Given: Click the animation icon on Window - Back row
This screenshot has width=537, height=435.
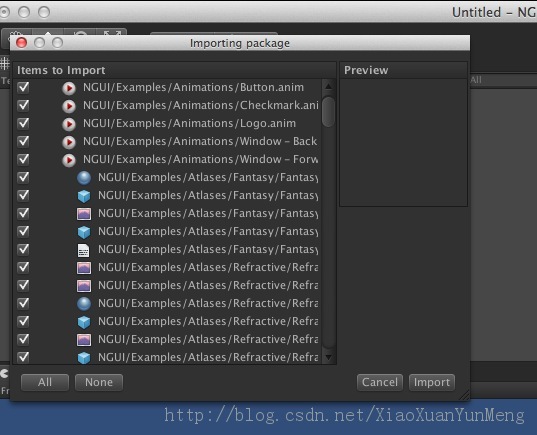Looking at the screenshot, I should (69, 142).
